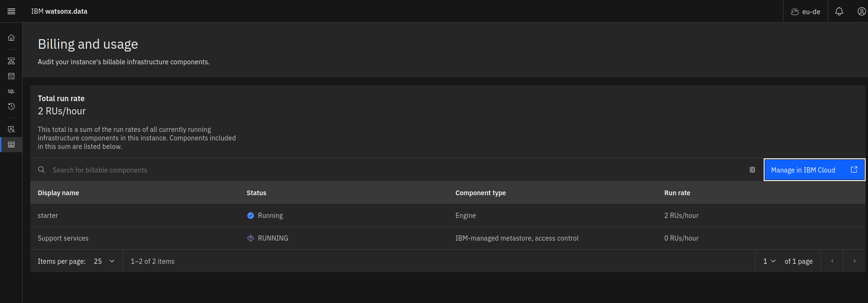Click the 2 RUs/hour run rate cell
Viewport: 868px width, 303px height.
click(682, 216)
